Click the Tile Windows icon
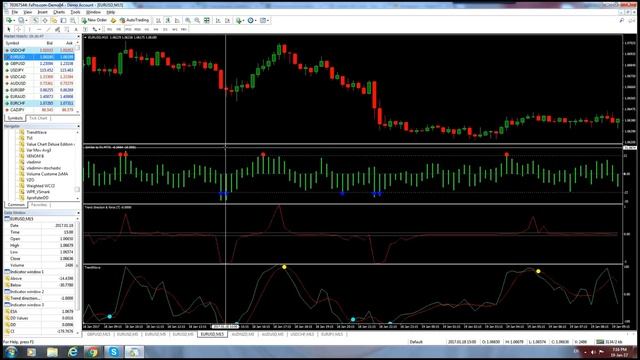 [x=207, y=20]
